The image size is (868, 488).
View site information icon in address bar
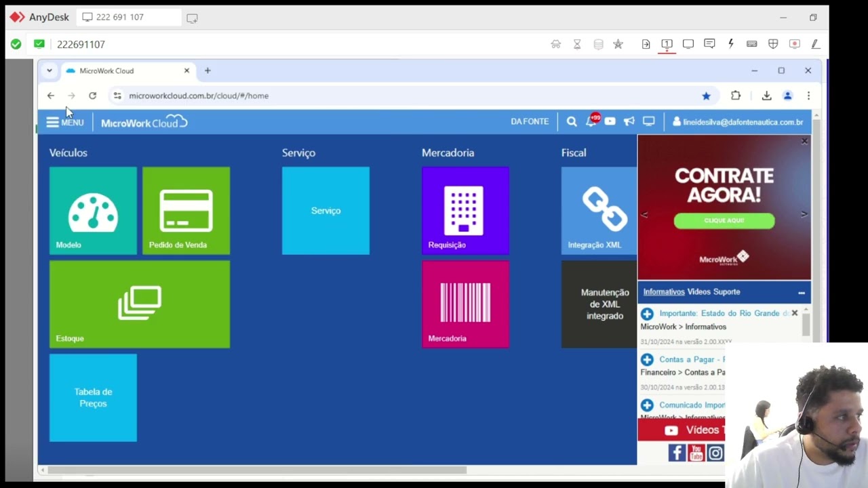pos(117,96)
